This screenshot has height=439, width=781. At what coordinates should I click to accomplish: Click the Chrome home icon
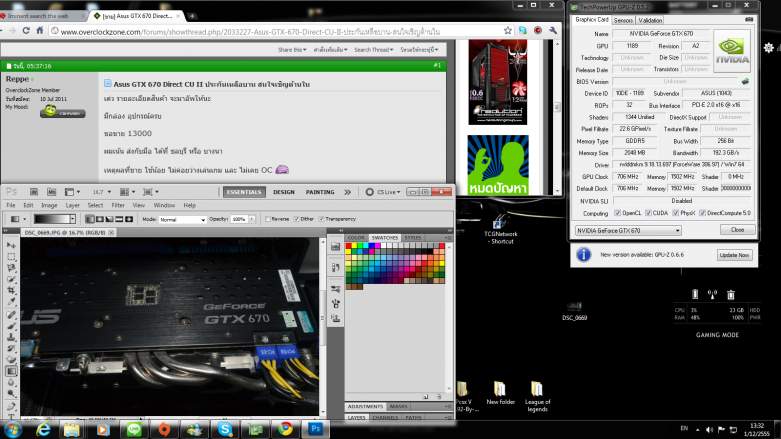[40, 31]
